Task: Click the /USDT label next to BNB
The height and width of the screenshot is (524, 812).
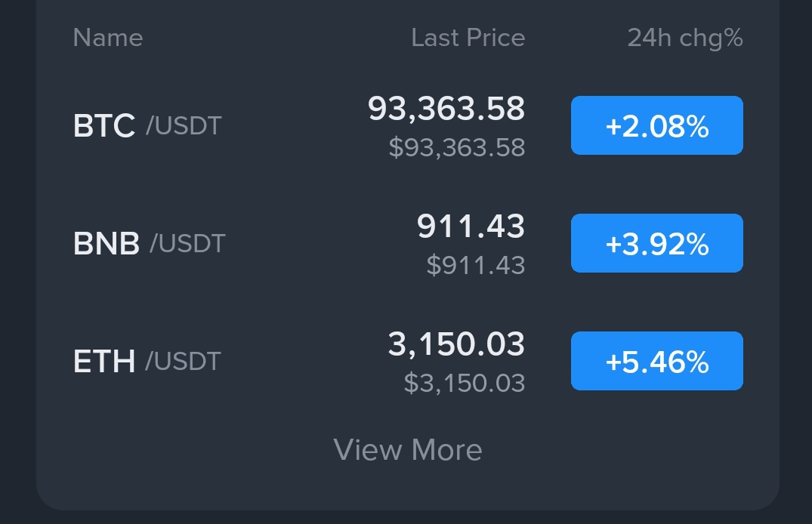Action: pos(187,243)
